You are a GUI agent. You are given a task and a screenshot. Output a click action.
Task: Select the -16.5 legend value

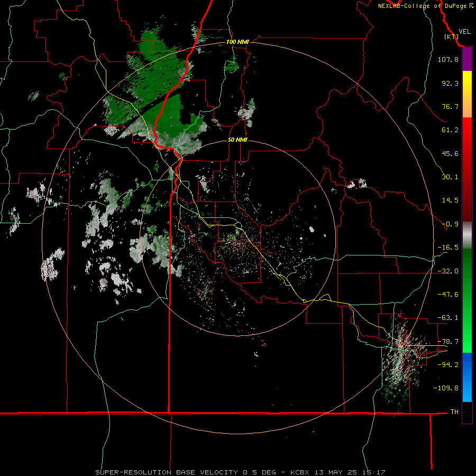click(x=448, y=248)
